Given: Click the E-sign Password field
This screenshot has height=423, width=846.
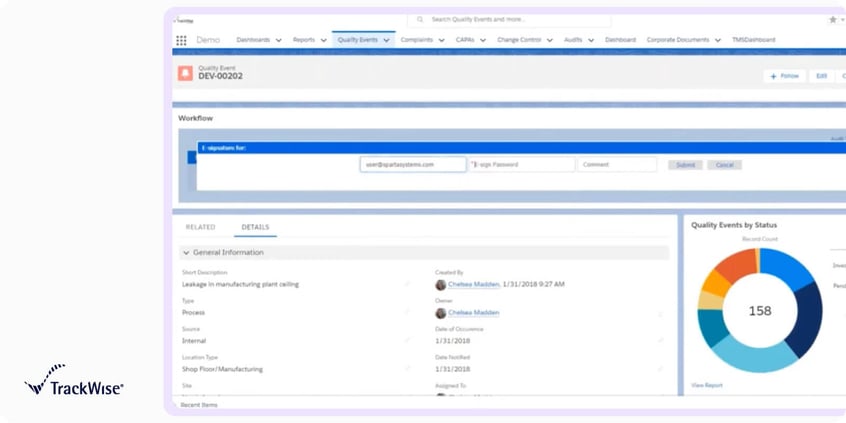Looking at the screenshot, I should click(x=521, y=165).
